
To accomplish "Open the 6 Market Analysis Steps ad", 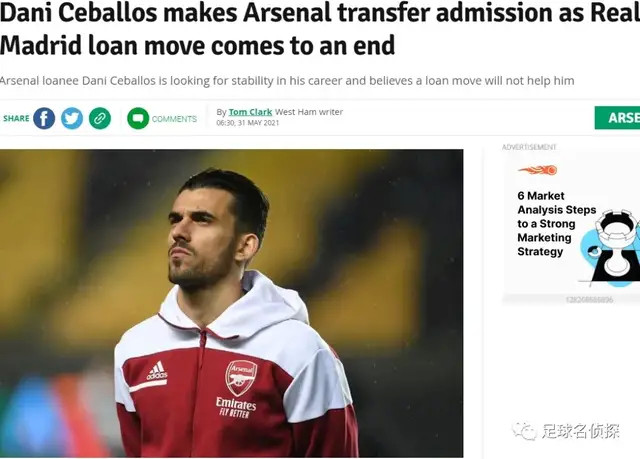I will (x=556, y=224).
